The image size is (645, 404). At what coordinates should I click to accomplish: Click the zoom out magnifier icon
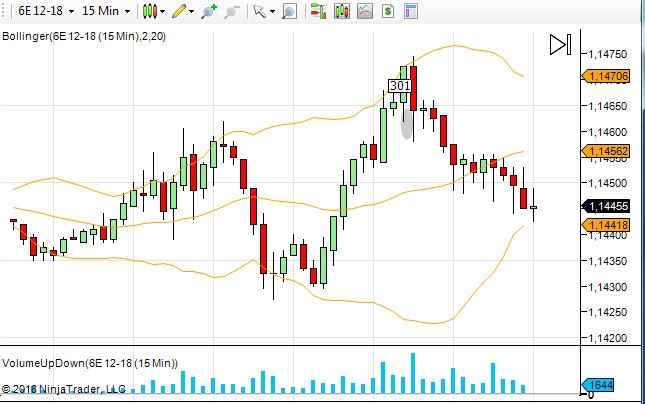click(x=232, y=12)
